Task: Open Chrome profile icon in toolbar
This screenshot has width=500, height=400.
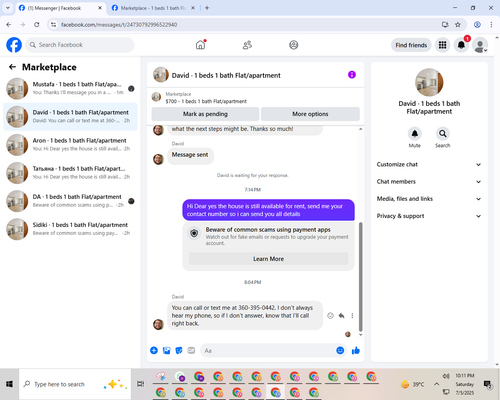Action: (x=477, y=24)
